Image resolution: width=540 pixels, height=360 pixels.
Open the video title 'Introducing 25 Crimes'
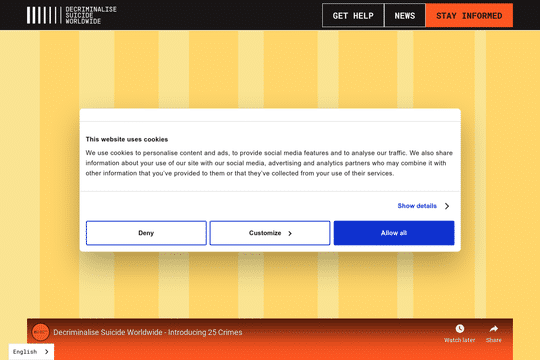pos(148,332)
